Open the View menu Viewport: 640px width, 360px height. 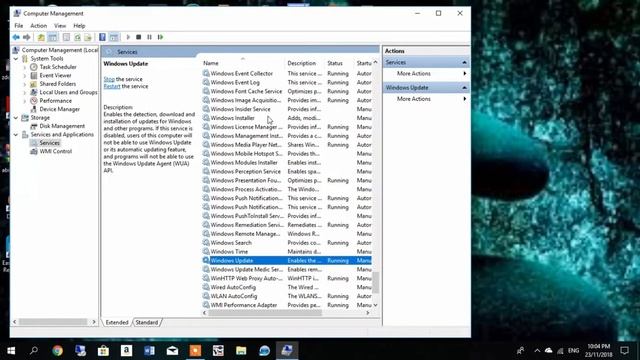(x=60, y=25)
